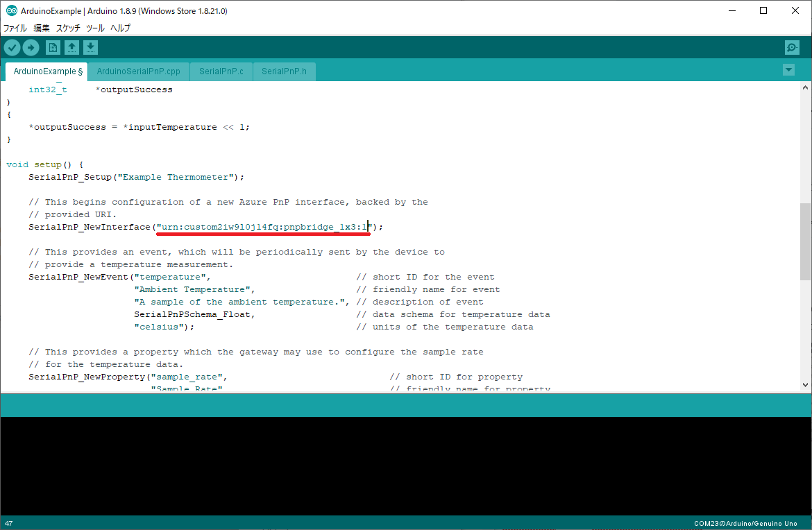
Task: Click the editor scrollbar down arrow
Action: (805, 384)
